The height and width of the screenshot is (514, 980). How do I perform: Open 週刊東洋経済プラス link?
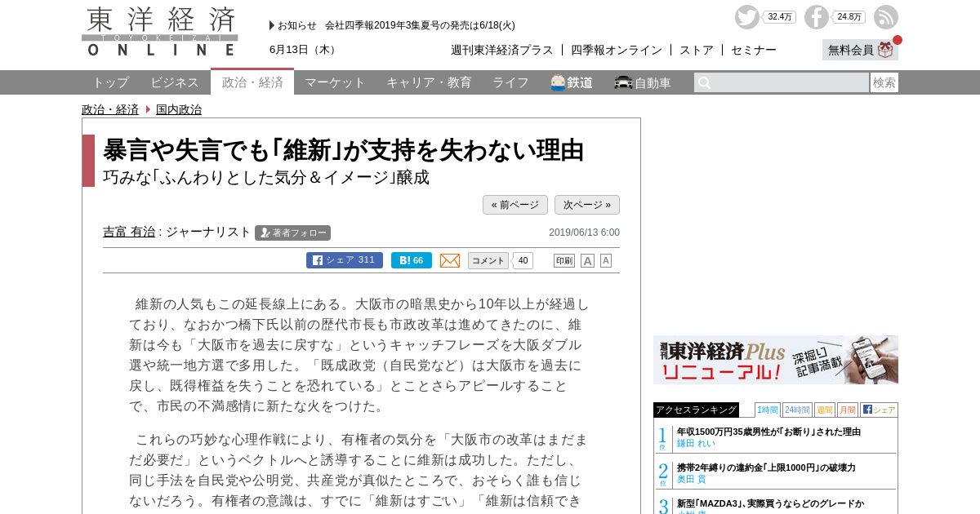502,50
